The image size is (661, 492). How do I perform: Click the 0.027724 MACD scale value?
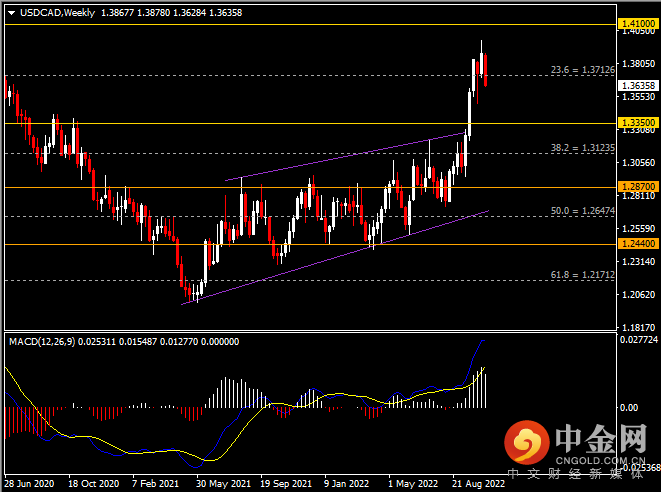[639, 339]
